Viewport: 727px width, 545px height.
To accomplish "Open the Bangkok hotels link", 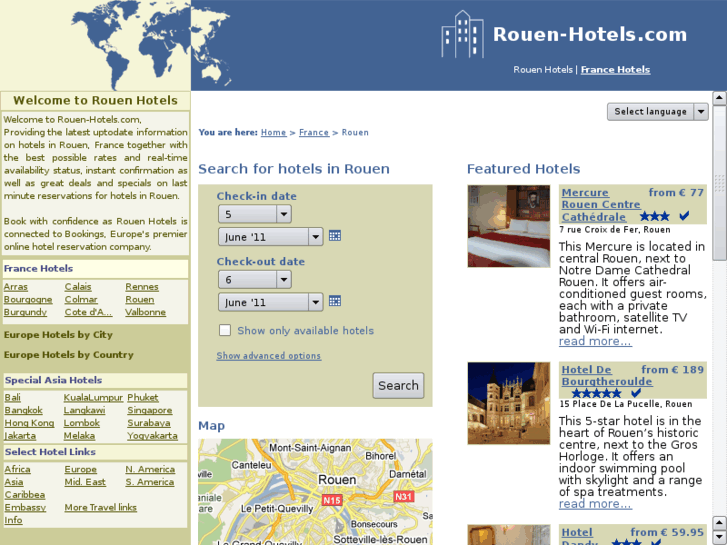I will tap(24, 410).
